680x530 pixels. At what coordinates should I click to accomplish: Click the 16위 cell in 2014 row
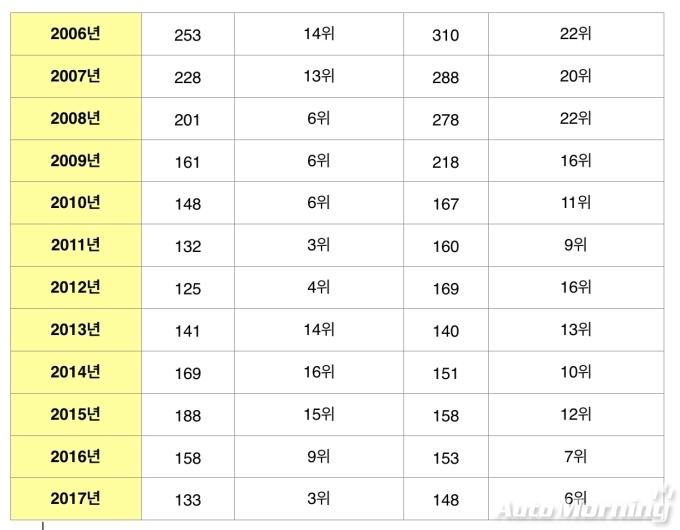[x=319, y=373]
